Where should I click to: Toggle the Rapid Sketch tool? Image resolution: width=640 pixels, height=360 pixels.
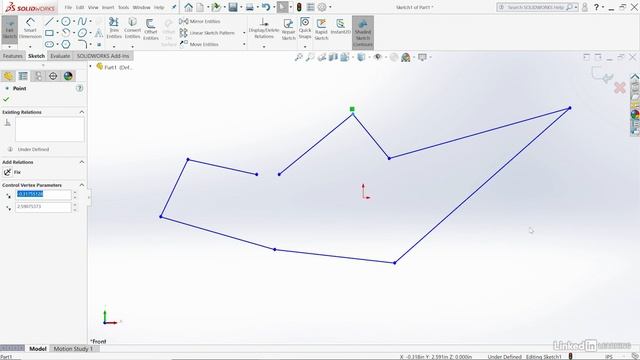tap(321, 29)
